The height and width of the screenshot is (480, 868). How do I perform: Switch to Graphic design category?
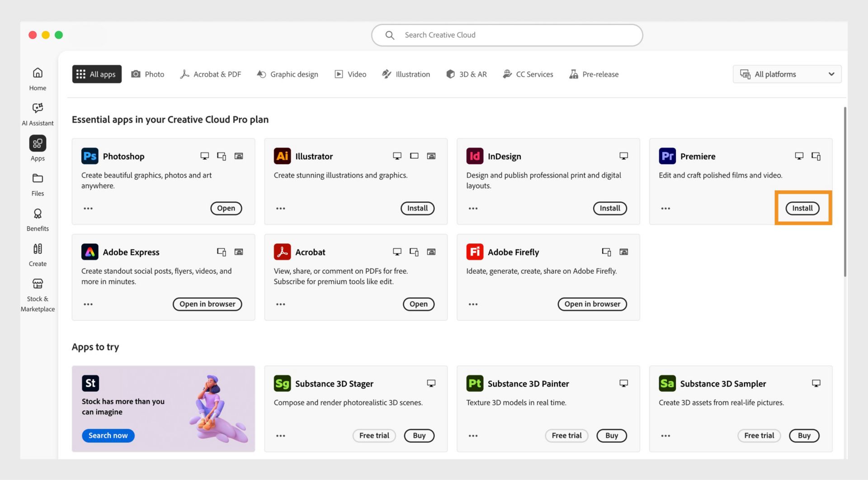click(288, 74)
